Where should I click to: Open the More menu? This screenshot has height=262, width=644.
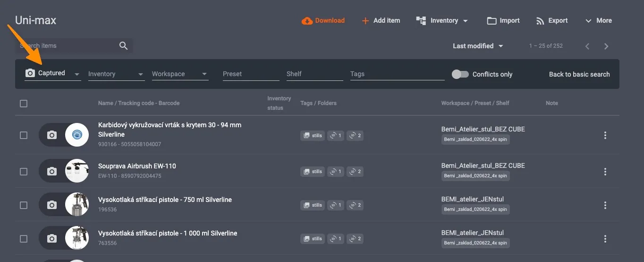[598, 21]
